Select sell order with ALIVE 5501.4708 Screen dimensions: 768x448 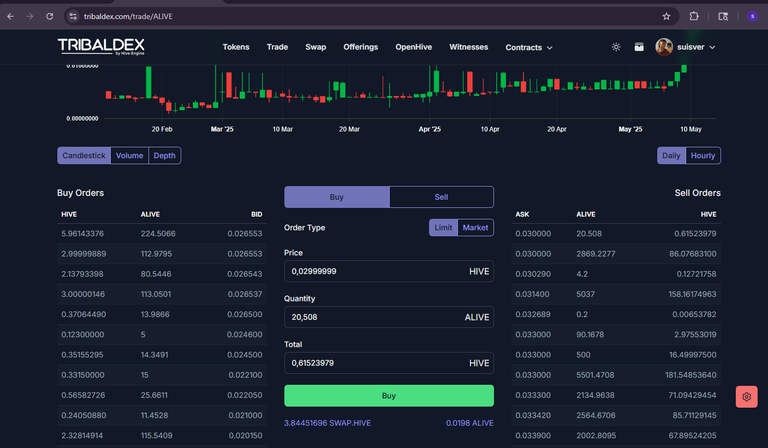616,375
